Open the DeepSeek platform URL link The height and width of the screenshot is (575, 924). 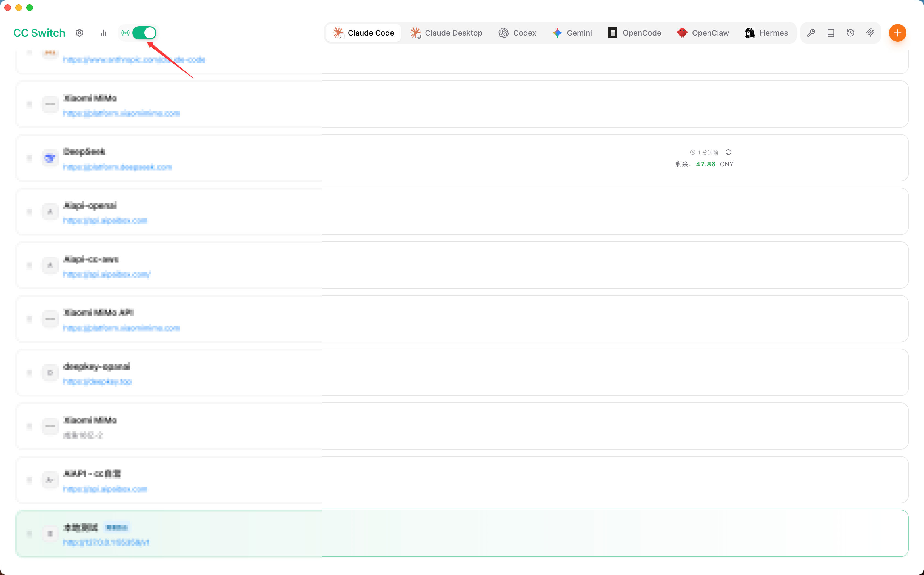click(118, 167)
